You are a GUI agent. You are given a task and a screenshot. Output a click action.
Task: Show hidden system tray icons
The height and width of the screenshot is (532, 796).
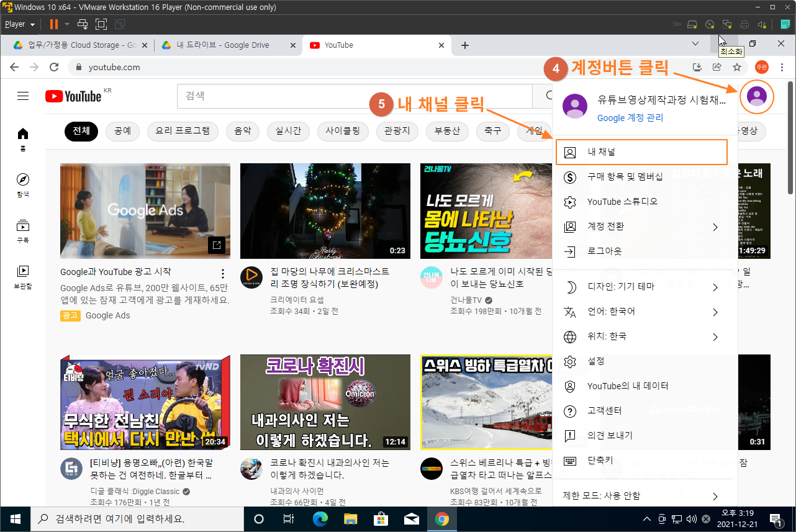click(x=646, y=519)
